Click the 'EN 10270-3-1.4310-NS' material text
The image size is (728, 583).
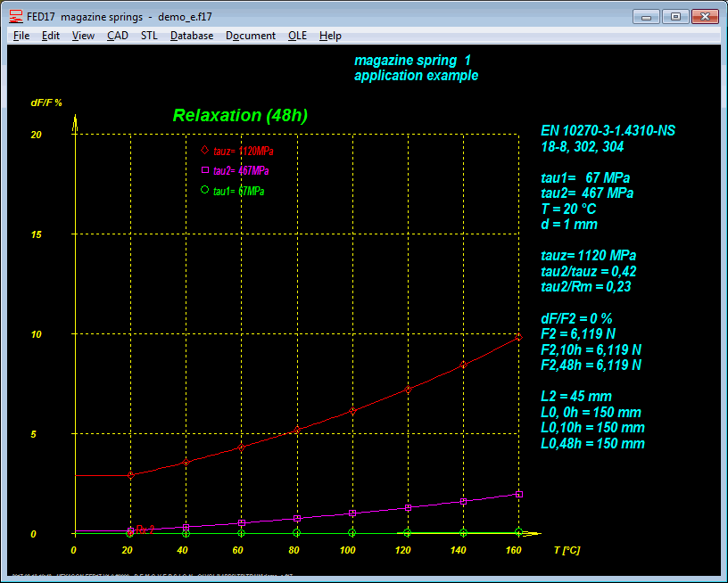(608, 131)
